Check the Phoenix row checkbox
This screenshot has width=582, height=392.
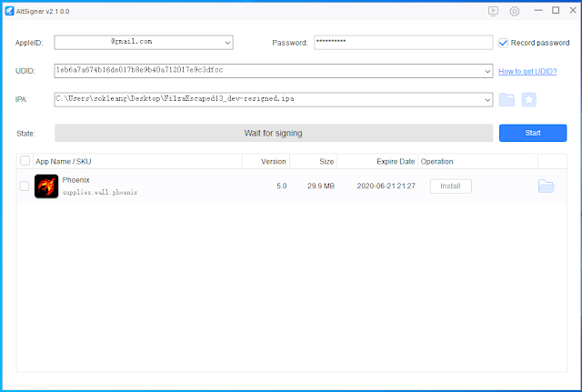pos(25,186)
